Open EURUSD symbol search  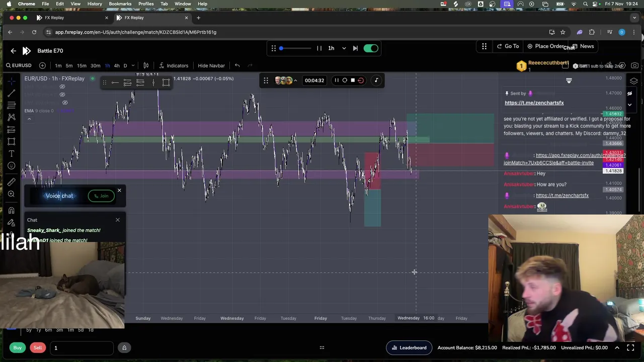click(x=19, y=65)
